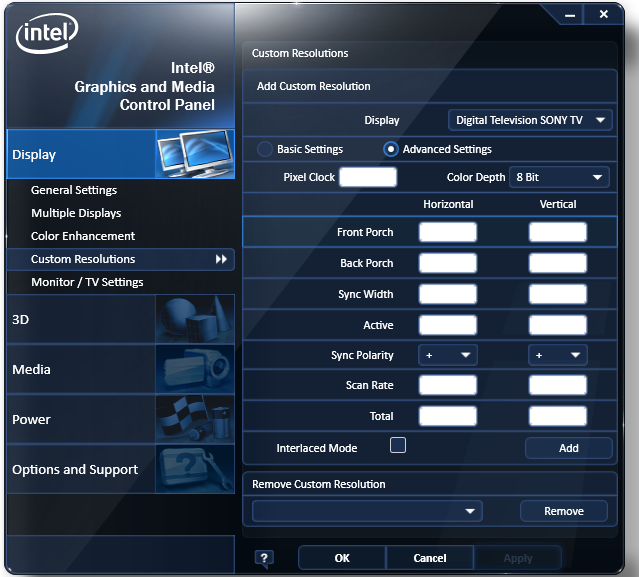This screenshot has width=639, height=577.
Task: Open help with the question mark icon
Action: (x=264, y=558)
